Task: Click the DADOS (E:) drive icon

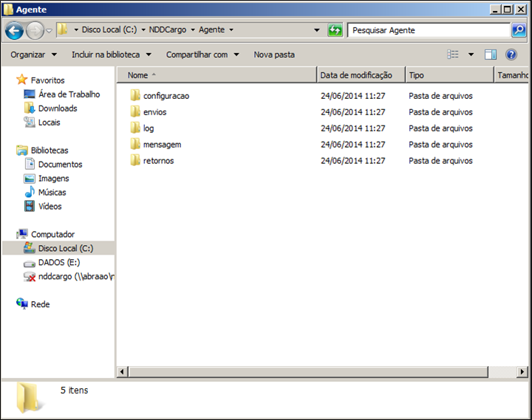Action: click(x=30, y=264)
